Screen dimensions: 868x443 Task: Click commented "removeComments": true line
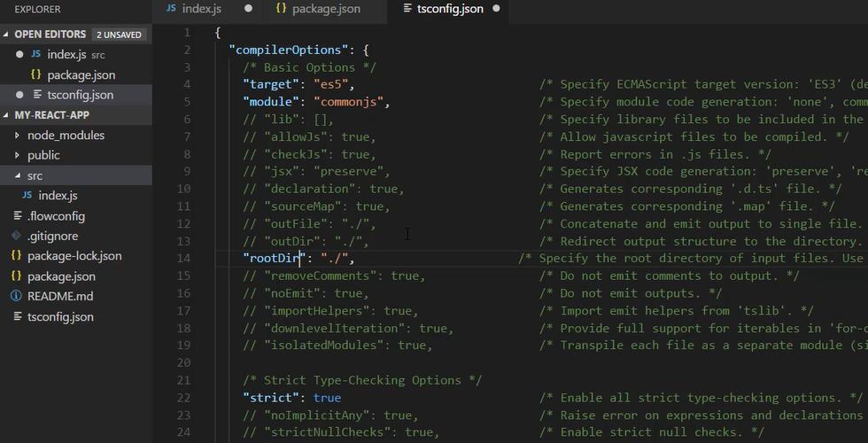coord(335,276)
